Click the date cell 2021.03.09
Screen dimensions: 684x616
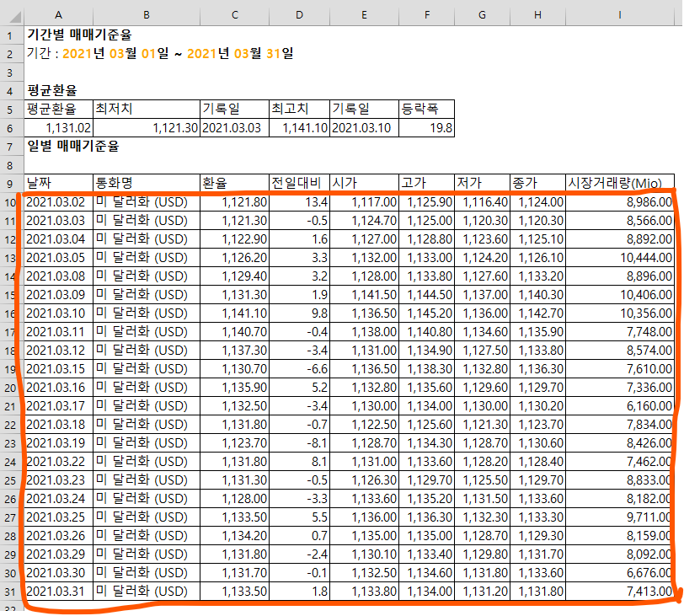(x=58, y=294)
